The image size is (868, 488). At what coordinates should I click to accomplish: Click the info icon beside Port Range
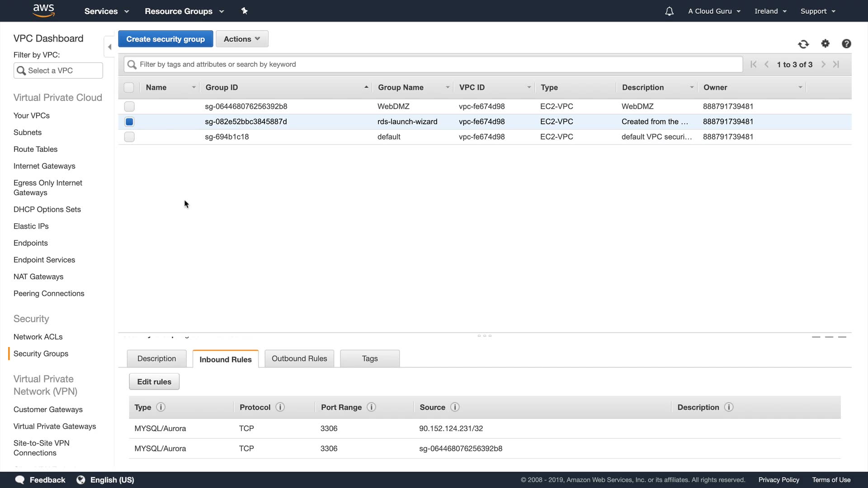(371, 407)
